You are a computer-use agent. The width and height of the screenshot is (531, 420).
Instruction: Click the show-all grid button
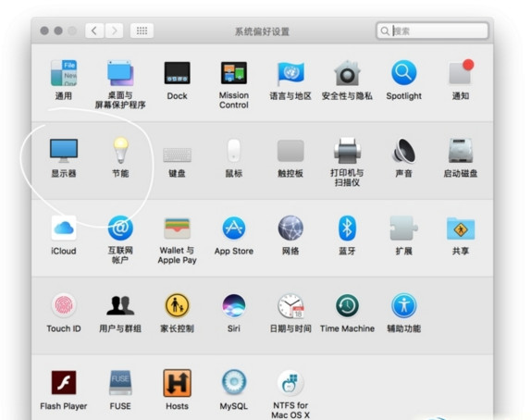[x=142, y=31]
